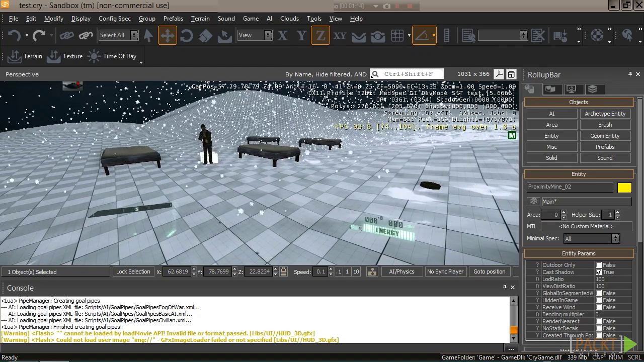The height and width of the screenshot is (362, 644).
Task: Activate the Move tool
Action: [x=167, y=36]
